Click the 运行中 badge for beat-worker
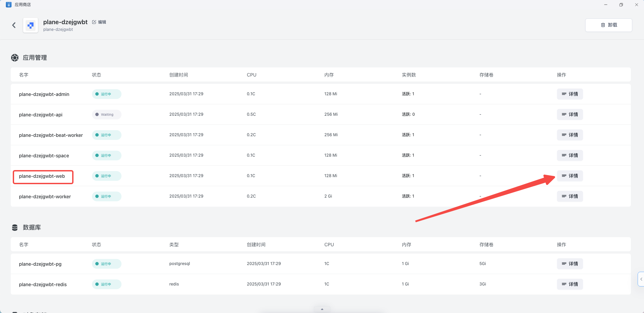Image resolution: width=644 pixels, height=313 pixels. [x=107, y=135]
